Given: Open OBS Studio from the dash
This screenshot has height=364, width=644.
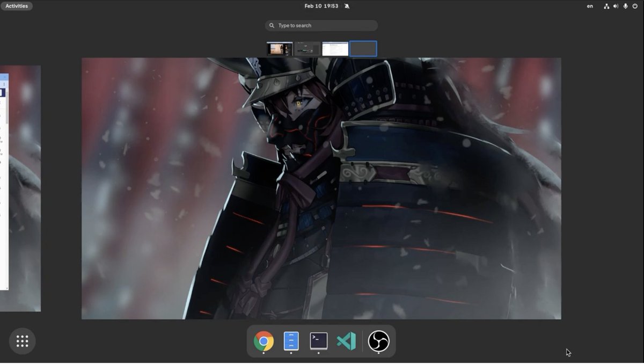Looking at the screenshot, I should [x=378, y=341].
